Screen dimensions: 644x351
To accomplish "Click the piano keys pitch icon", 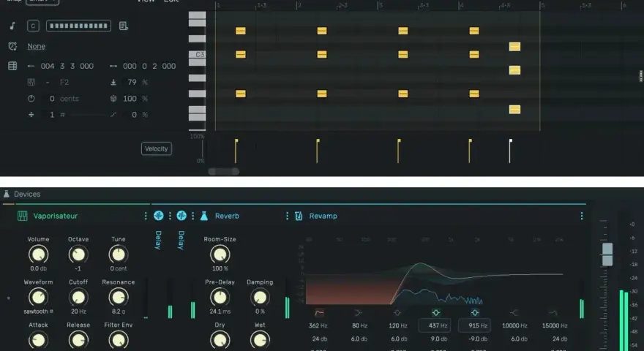I will click(x=31, y=82).
